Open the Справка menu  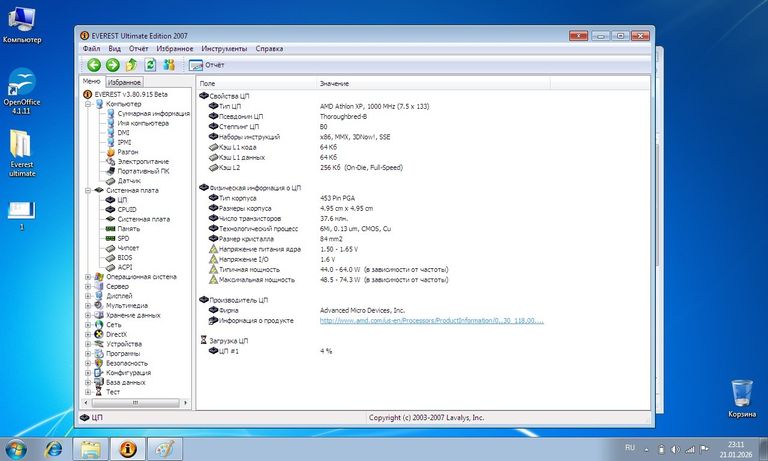[269, 49]
